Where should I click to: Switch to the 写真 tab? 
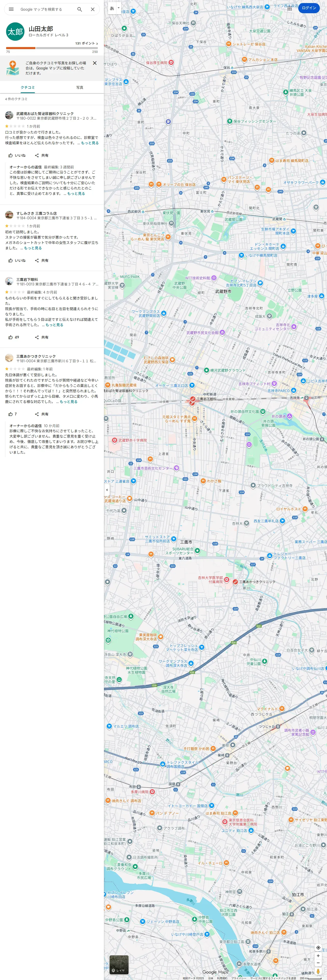pos(79,88)
